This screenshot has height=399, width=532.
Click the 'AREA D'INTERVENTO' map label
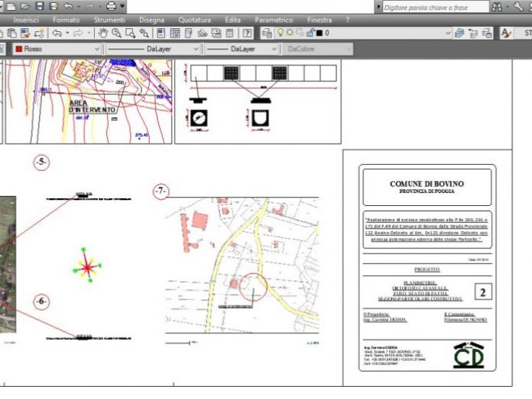click(x=93, y=106)
